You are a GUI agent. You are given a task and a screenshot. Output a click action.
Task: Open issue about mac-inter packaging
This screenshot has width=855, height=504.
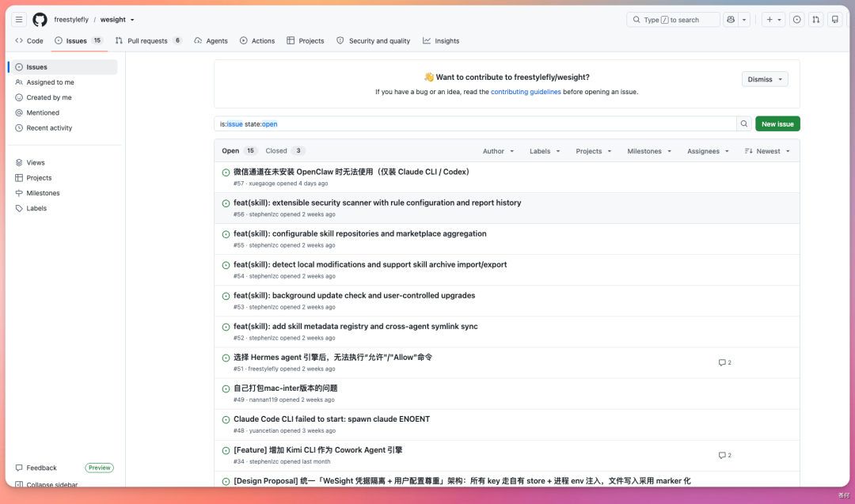click(x=286, y=388)
